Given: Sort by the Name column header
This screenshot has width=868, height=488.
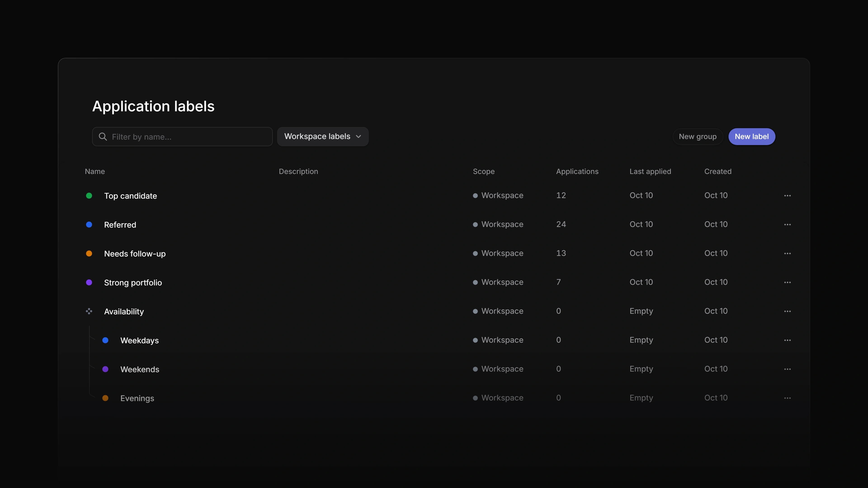Looking at the screenshot, I should pos(95,171).
